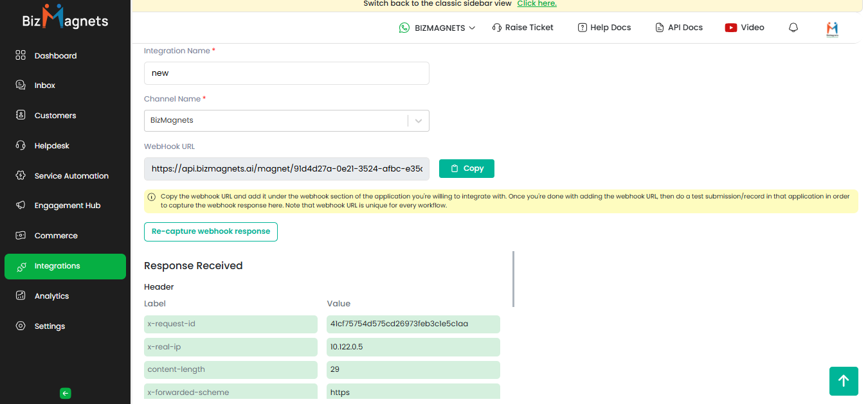Screen dimensions: 868x404
Task: Click the Dashboard grid icon
Action: point(21,55)
